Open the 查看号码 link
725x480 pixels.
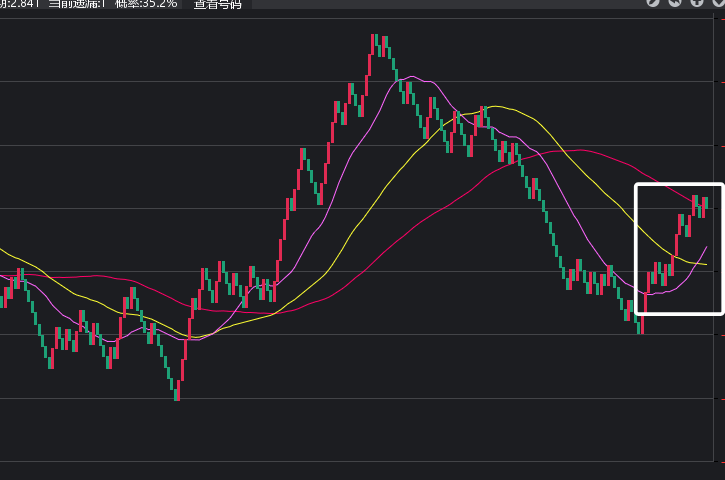coord(217,3)
